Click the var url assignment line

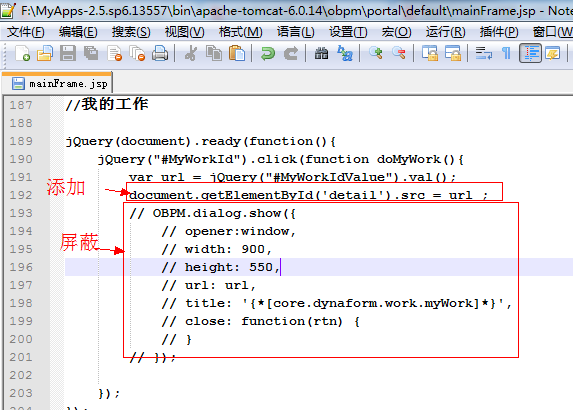(292, 177)
